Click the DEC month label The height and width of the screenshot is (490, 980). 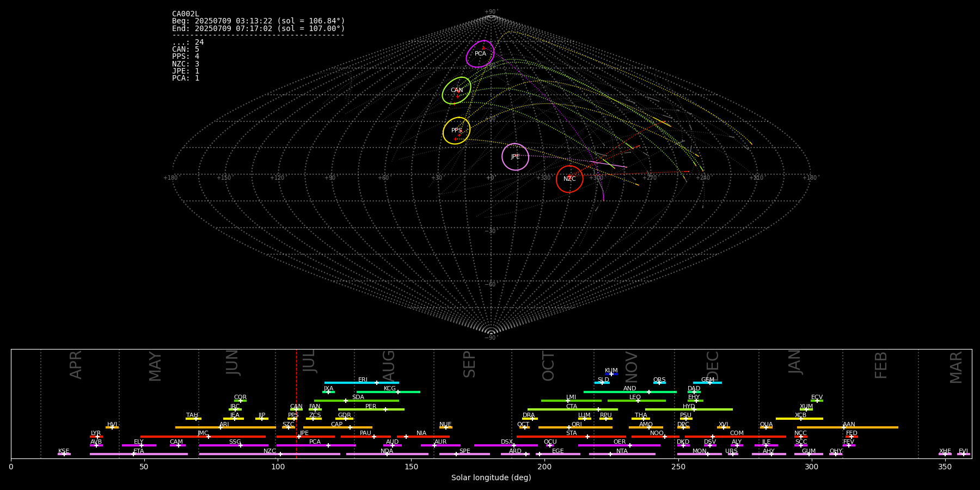(713, 366)
